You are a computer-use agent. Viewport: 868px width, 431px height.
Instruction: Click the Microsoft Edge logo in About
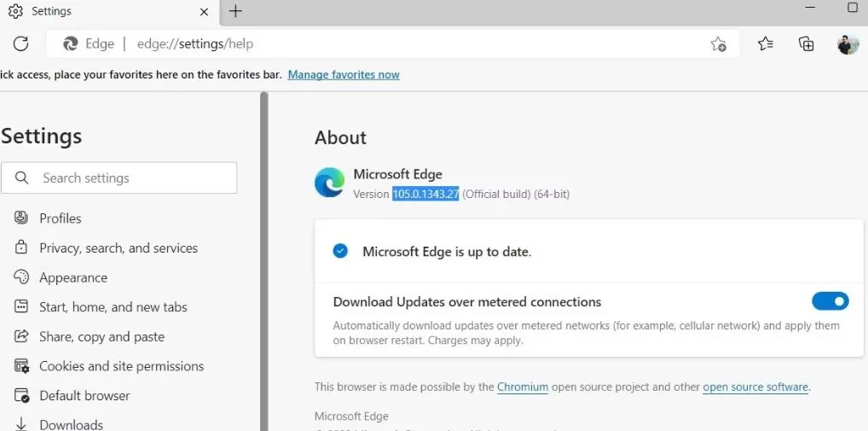pyautogui.click(x=329, y=183)
